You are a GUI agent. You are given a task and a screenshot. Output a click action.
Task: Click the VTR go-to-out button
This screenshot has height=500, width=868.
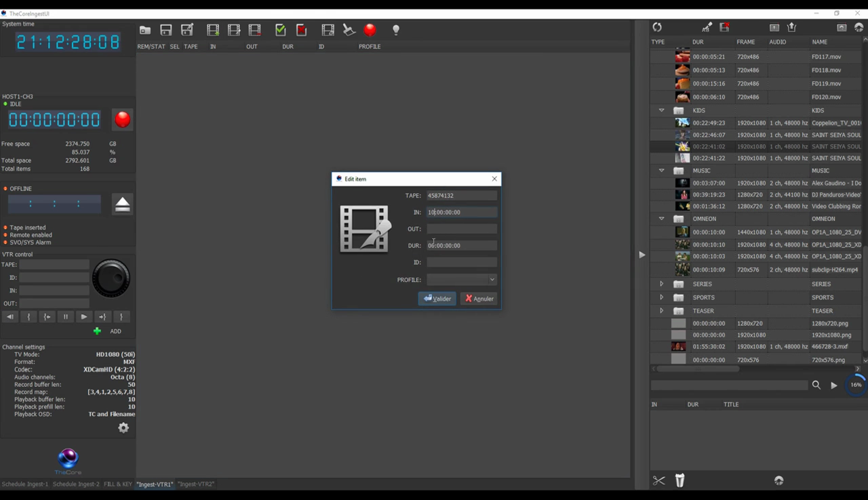click(x=102, y=316)
